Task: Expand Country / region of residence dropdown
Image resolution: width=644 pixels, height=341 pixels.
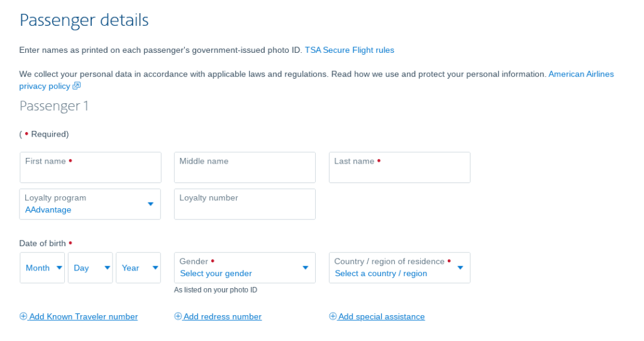Action: coord(399,268)
